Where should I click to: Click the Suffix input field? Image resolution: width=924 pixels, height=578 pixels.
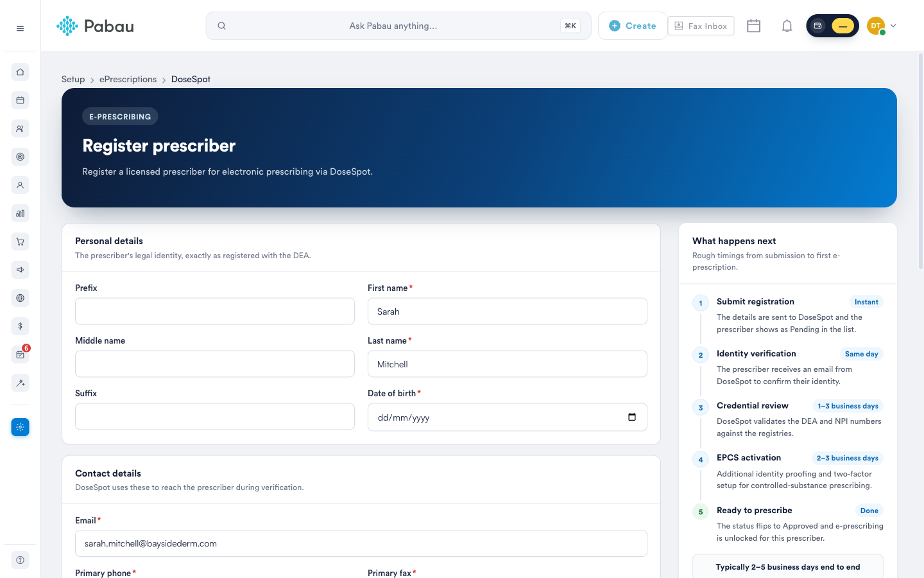pyautogui.click(x=215, y=417)
